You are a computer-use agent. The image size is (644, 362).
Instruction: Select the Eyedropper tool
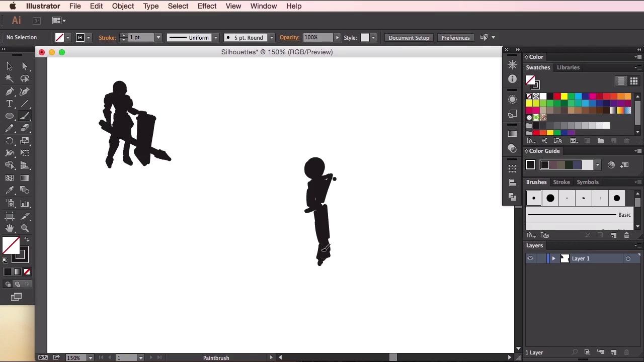10,191
